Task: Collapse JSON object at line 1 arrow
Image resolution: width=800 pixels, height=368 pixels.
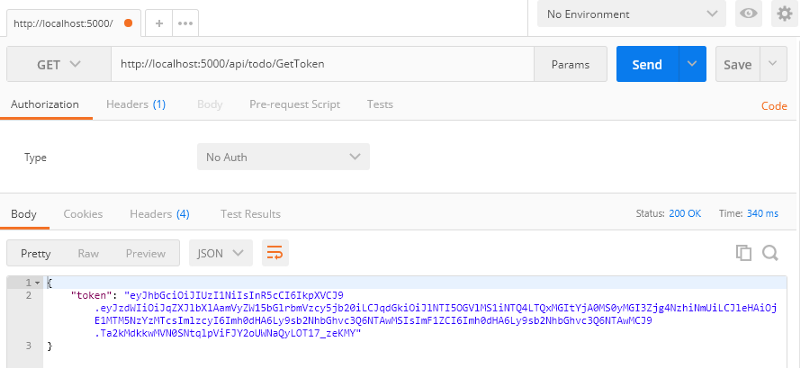Action: pos(37,283)
